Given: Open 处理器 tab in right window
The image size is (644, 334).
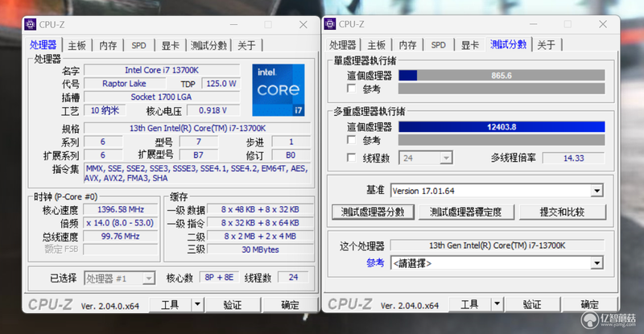Looking at the screenshot, I should 343,45.
